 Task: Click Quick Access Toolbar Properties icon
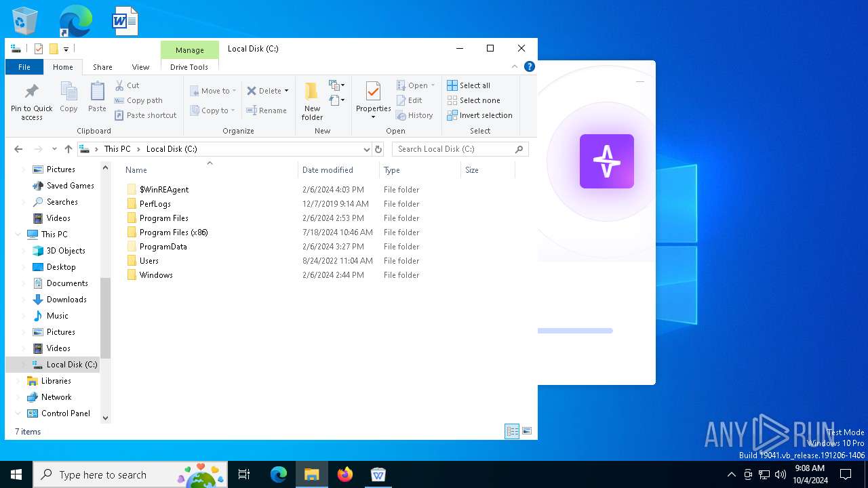pos(39,49)
